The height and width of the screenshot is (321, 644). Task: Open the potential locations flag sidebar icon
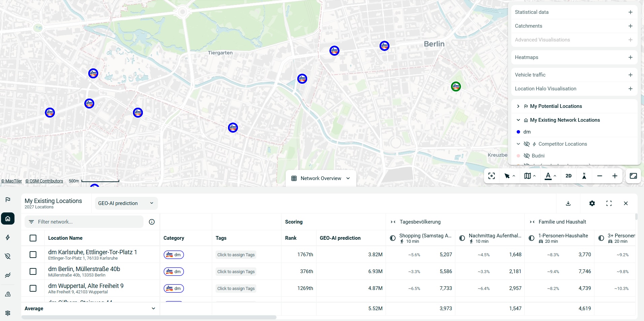[8, 200]
